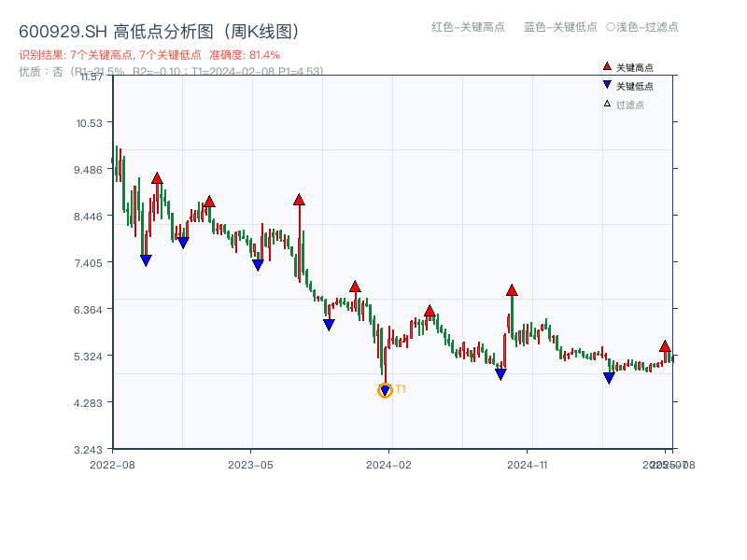Click the red 关键高点 triangle in the legend panel
The image size is (747, 560).
point(605,66)
